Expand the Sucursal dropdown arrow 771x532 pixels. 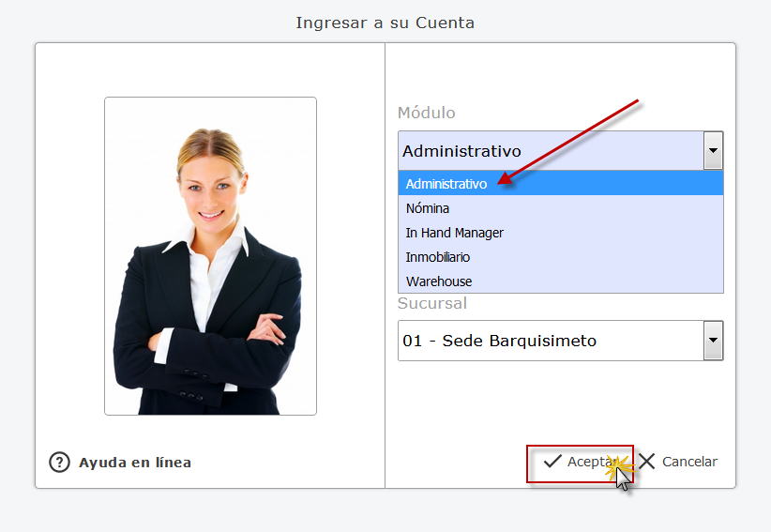[713, 341]
